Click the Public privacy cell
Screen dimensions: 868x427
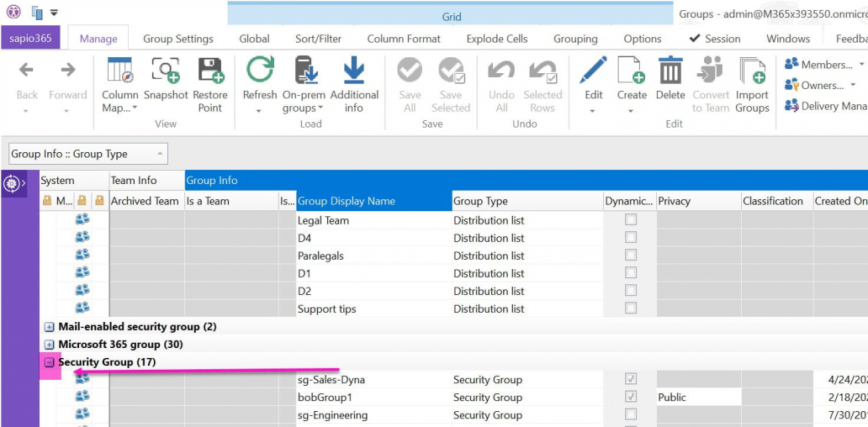pyautogui.click(x=699, y=397)
